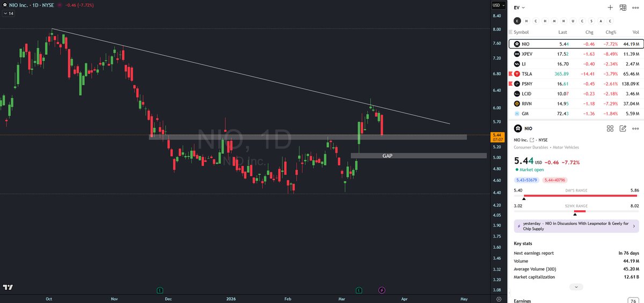
Task: Open NIO Inc. external link icon
Action: tap(532, 139)
